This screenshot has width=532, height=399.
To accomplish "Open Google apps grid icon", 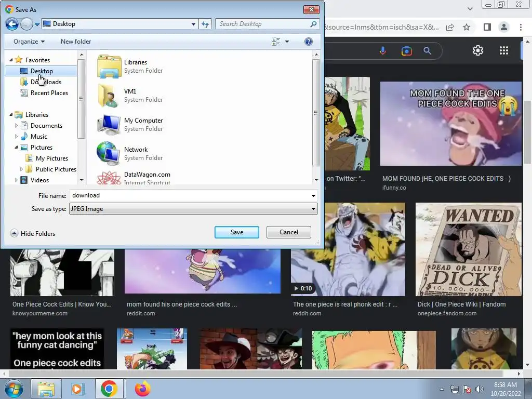I will pos(504,50).
